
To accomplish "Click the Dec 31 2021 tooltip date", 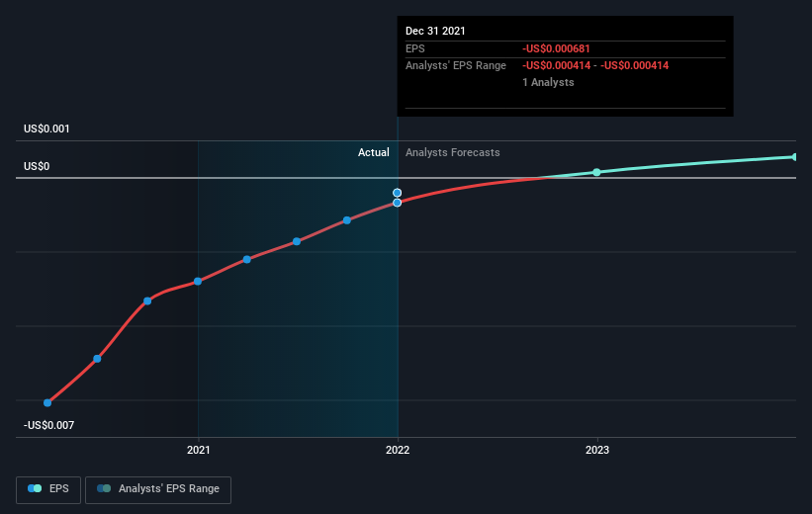I will pos(435,31).
